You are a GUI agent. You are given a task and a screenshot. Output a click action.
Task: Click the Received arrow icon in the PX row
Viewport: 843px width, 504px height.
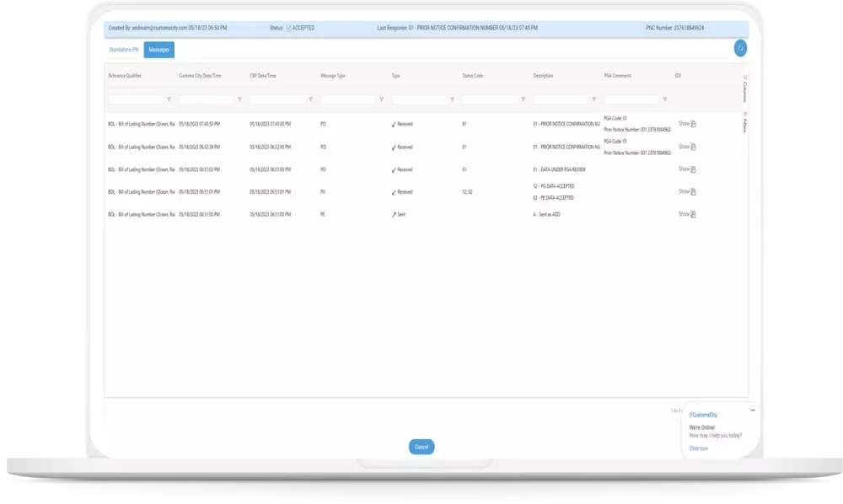[394, 192]
